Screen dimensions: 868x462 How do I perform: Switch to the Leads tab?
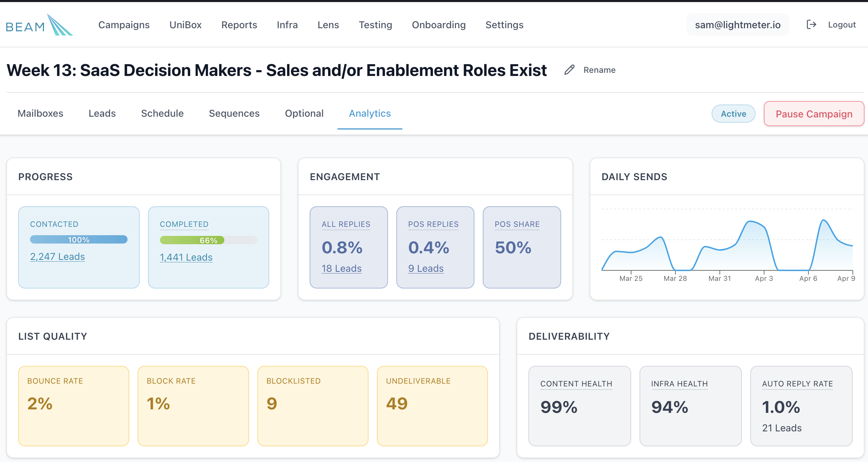102,114
